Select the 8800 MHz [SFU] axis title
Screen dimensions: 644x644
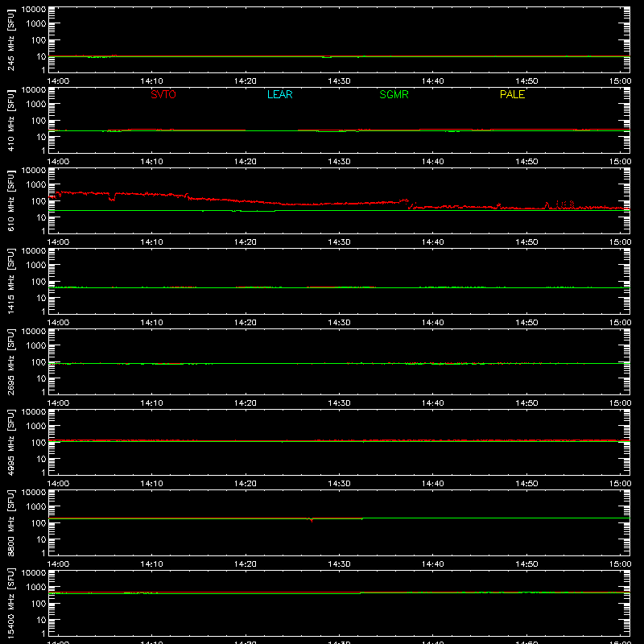(x=10, y=522)
